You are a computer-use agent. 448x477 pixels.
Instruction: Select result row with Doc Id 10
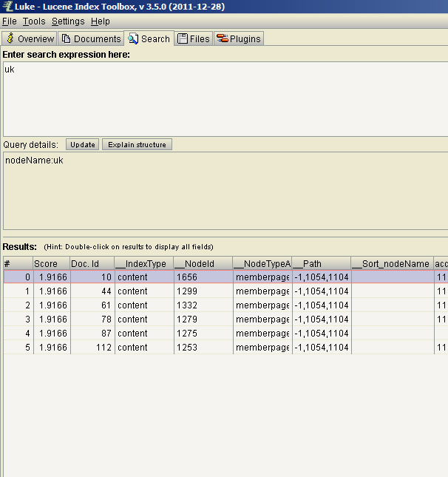click(225, 277)
